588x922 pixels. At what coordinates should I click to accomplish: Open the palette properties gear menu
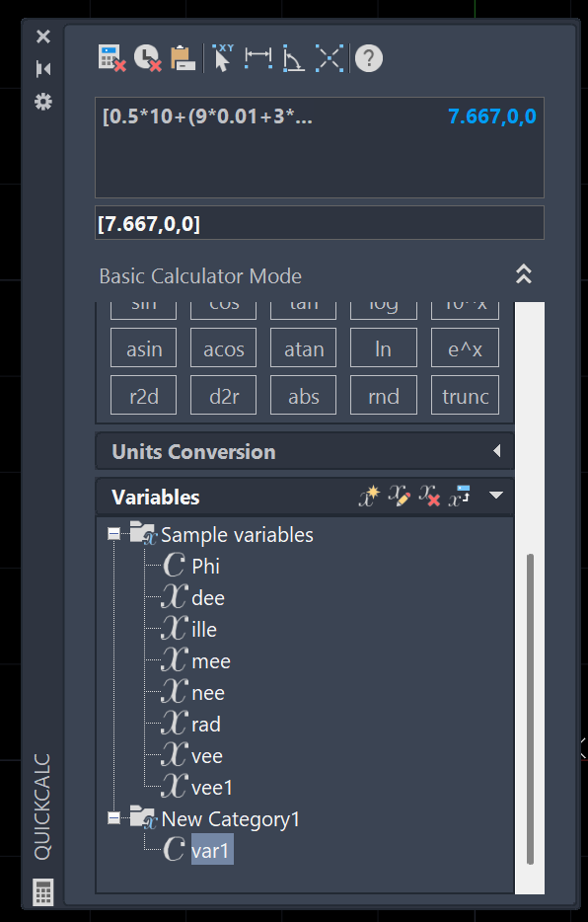pos(42,102)
